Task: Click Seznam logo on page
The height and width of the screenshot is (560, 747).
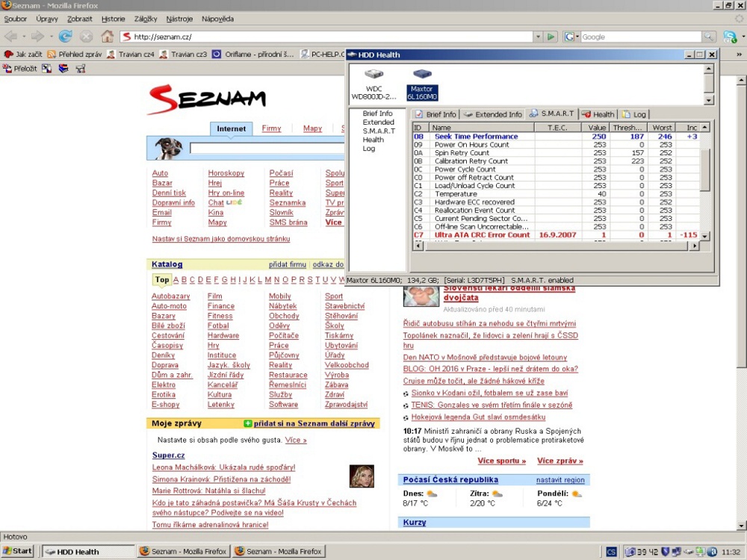Action: pyautogui.click(x=208, y=99)
